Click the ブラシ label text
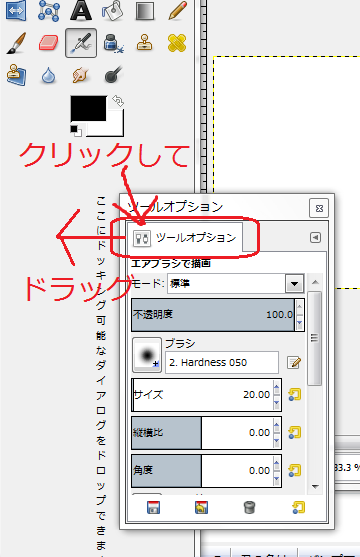This screenshot has width=360, height=557. (180, 344)
